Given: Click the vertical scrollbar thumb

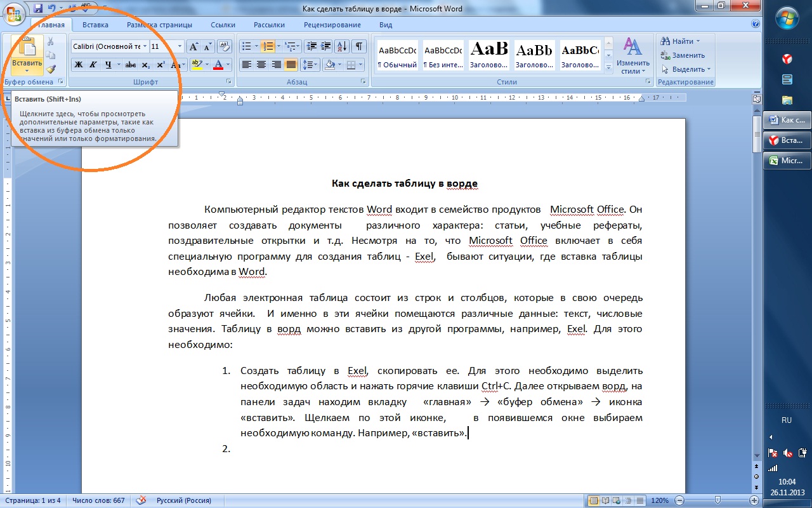Looking at the screenshot, I should tap(756, 133).
